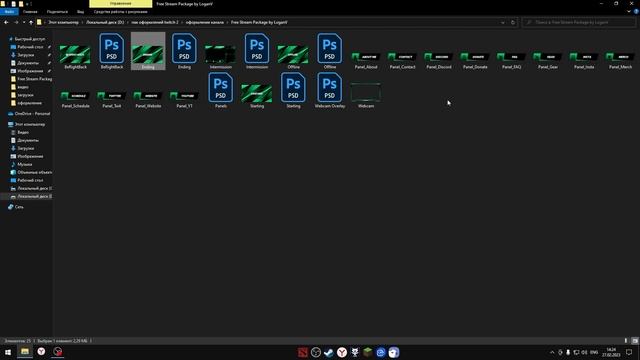Open the Help question mark icon
640x360 pixels.
pyautogui.click(x=636, y=12)
